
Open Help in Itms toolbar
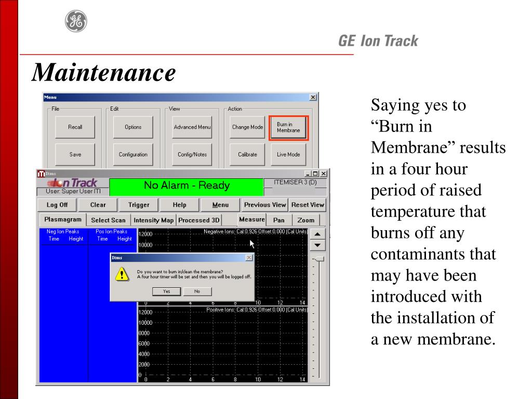pos(179,205)
